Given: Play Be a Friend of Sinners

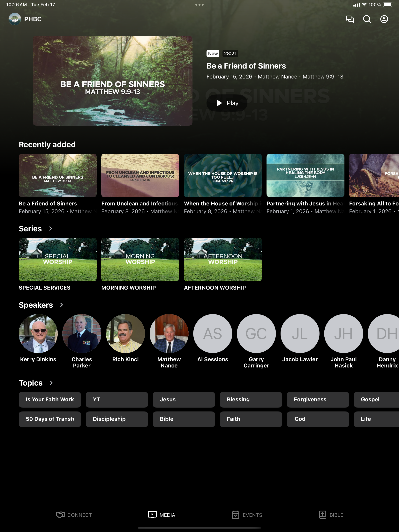Looking at the screenshot, I should point(227,103).
